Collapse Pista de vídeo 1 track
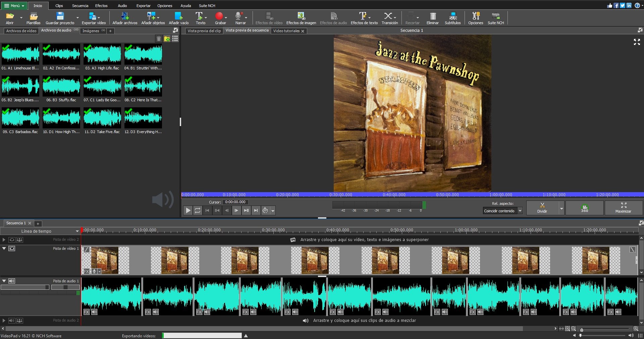The image size is (644, 339). tap(4, 248)
